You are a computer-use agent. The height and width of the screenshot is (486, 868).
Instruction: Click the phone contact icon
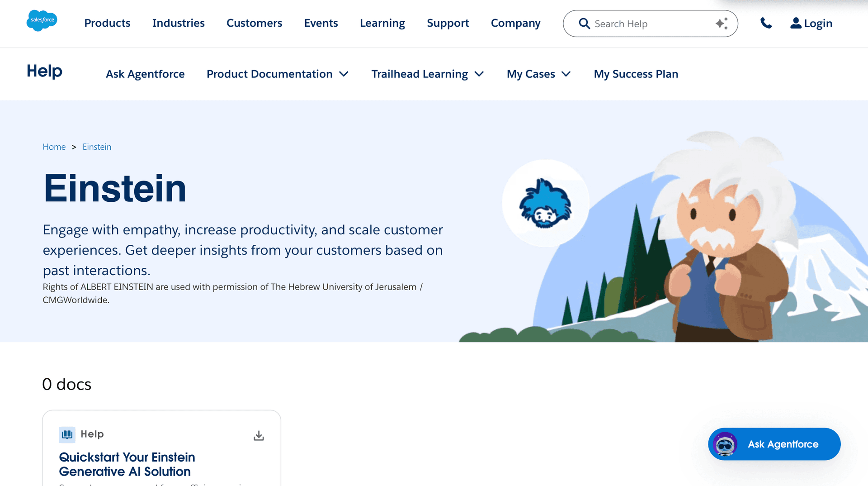point(766,23)
